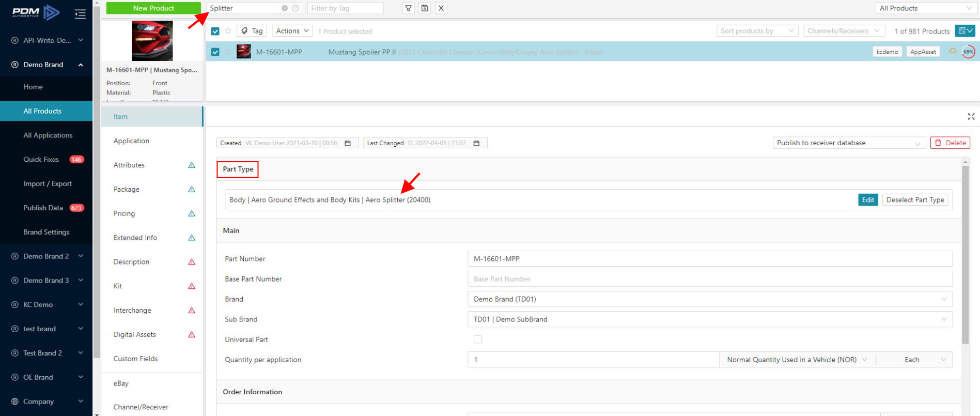Click the Base Part Number field
The image size is (980, 416).
[710, 279]
